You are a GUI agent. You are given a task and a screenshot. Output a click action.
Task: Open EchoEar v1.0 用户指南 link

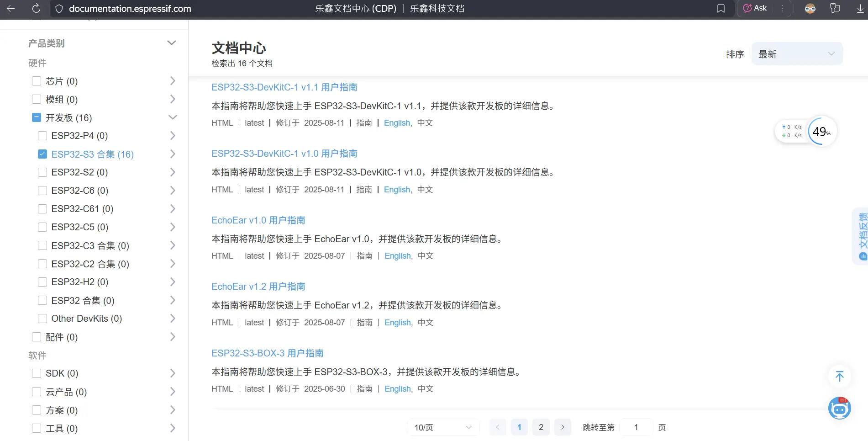pos(258,220)
